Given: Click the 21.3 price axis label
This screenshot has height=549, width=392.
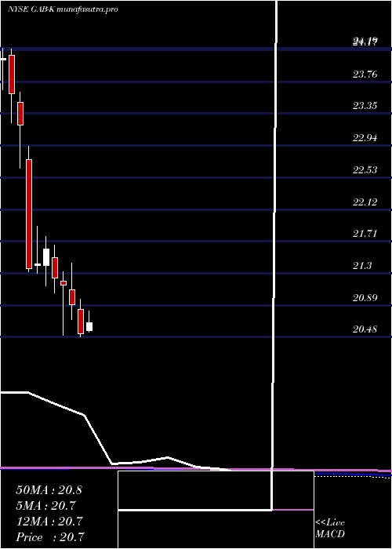Looking at the screenshot, I should (362, 266).
